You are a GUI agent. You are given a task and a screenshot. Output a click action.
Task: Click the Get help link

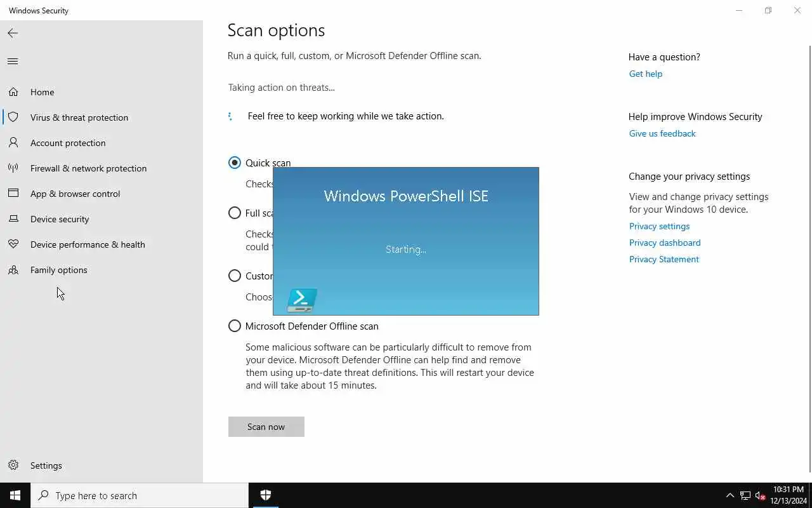646,74
